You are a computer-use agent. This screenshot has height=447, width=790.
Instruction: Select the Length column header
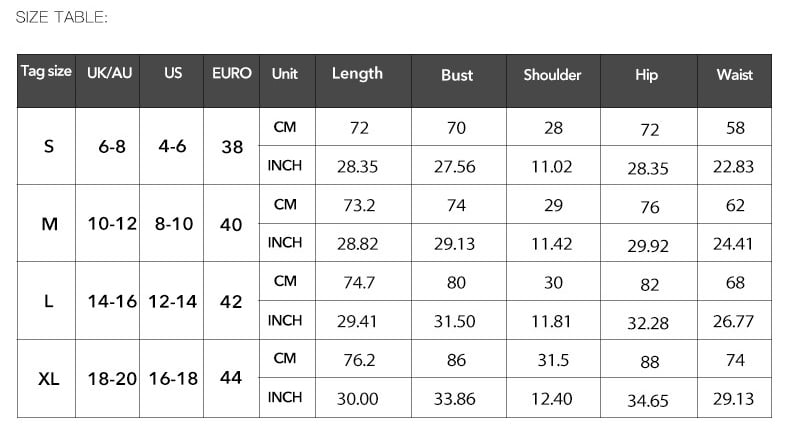(357, 73)
